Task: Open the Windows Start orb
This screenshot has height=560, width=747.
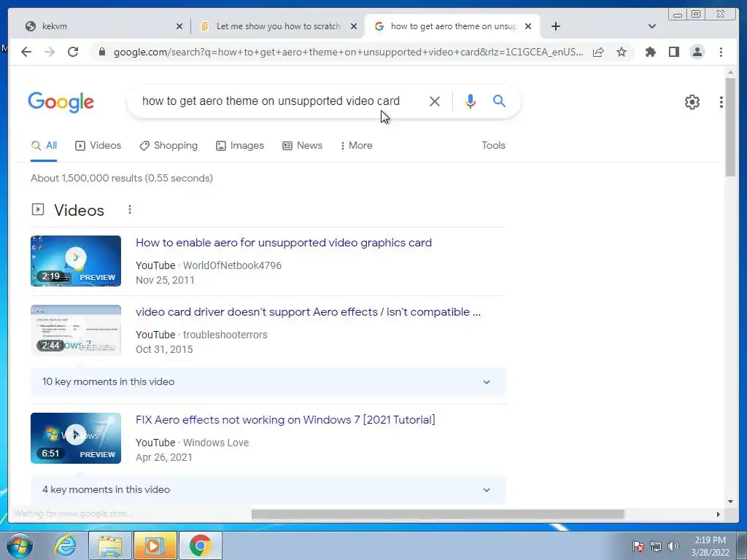Action: click(19, 545)
